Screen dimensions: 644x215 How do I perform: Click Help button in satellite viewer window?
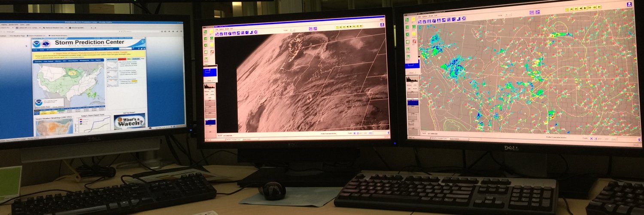(381, 19)
